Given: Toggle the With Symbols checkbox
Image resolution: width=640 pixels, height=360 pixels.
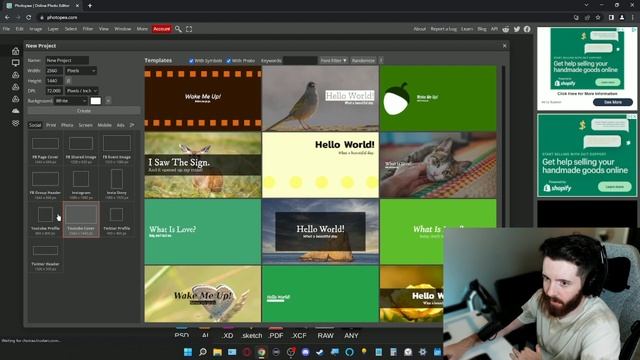Looking at the screenshot, I should [191, 60].
